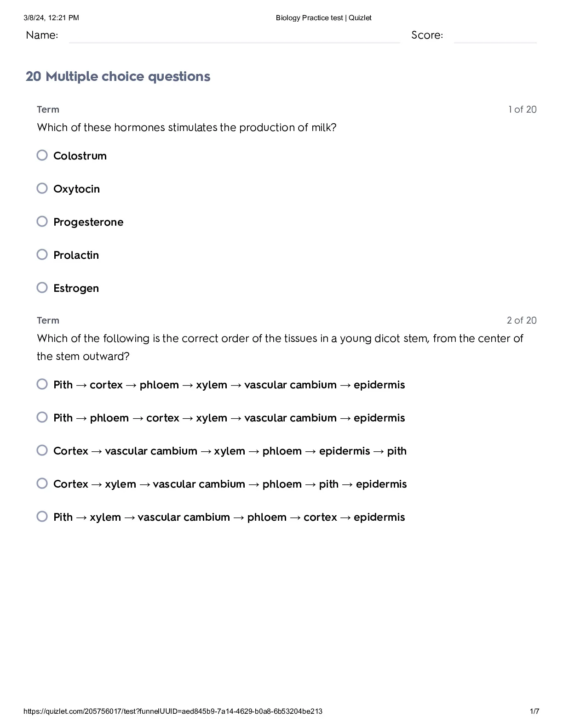
Task: Select answer starting Pith → cortex → phloem
Action: click(42, 384)
